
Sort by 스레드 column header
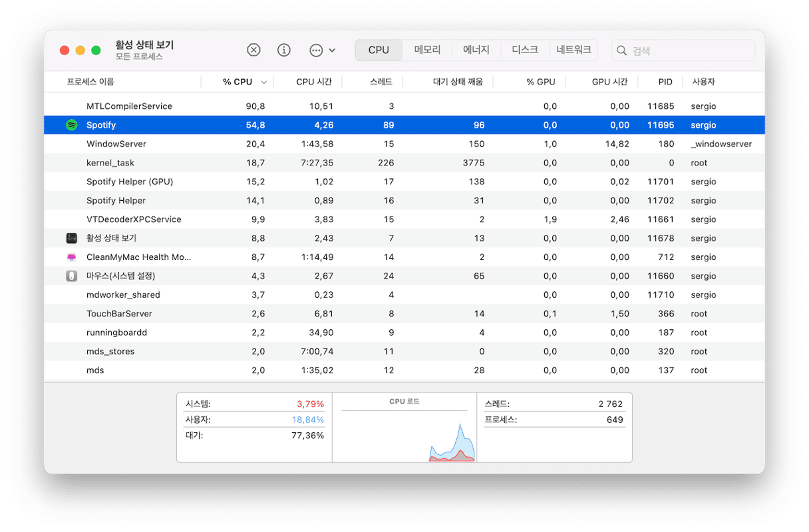tap(381, 82)
